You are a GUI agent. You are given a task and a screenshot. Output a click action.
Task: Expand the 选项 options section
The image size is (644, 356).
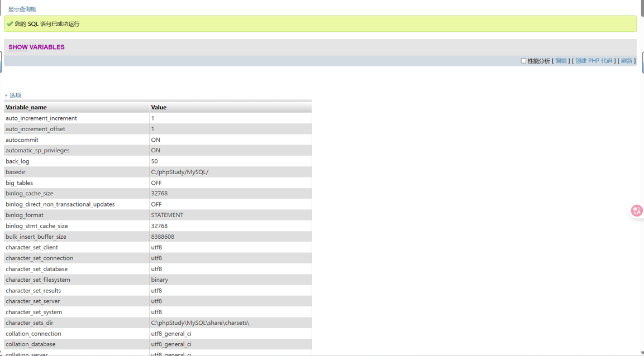pyautogui.click(x=13, y=95)
